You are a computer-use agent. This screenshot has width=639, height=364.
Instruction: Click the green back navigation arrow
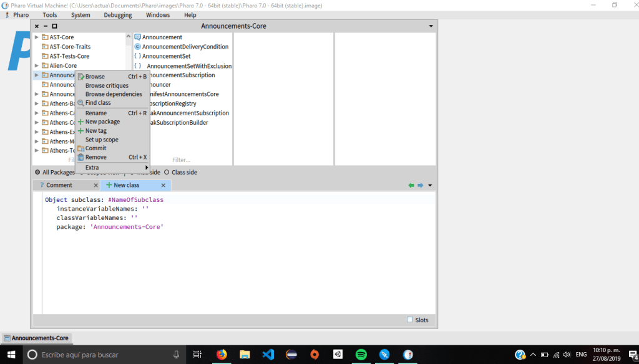click(x=411, y=185)
